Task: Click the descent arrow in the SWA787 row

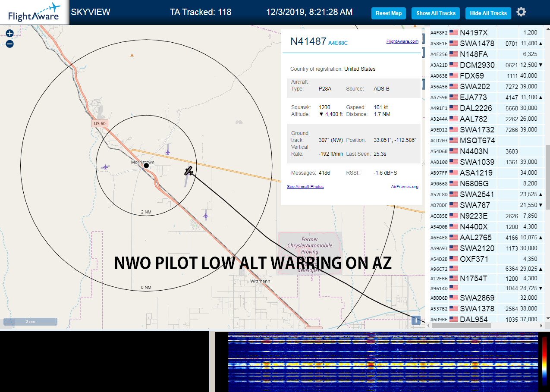Action: [541, 205]
